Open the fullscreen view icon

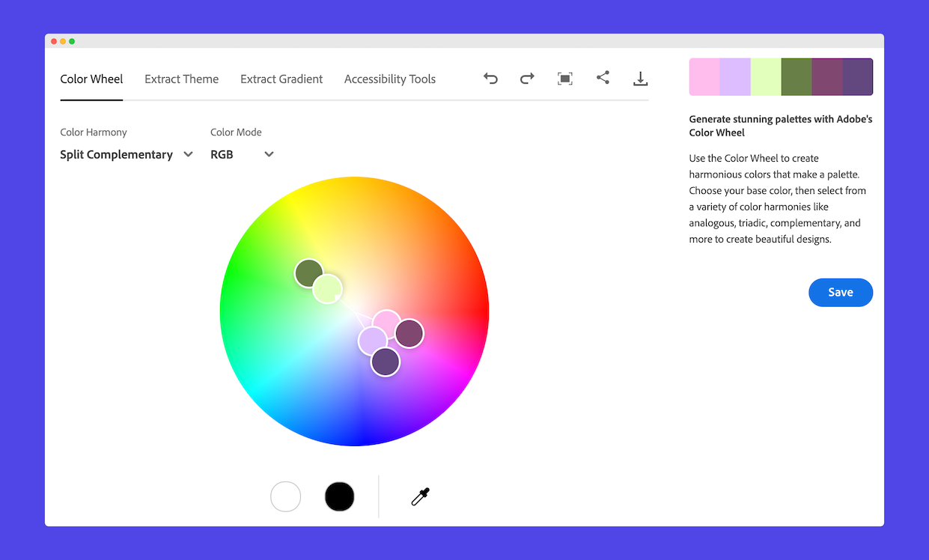tap(565, 78)
